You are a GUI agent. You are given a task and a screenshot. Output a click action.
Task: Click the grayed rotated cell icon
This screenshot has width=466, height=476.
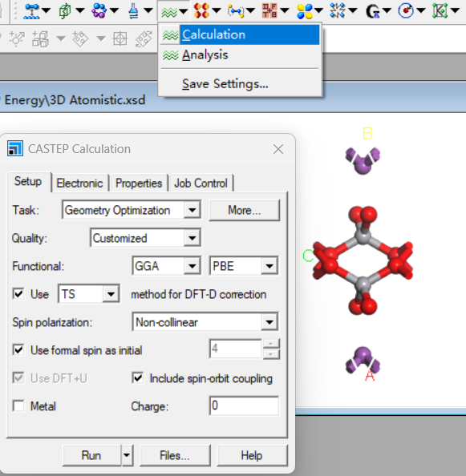(144, 38)
